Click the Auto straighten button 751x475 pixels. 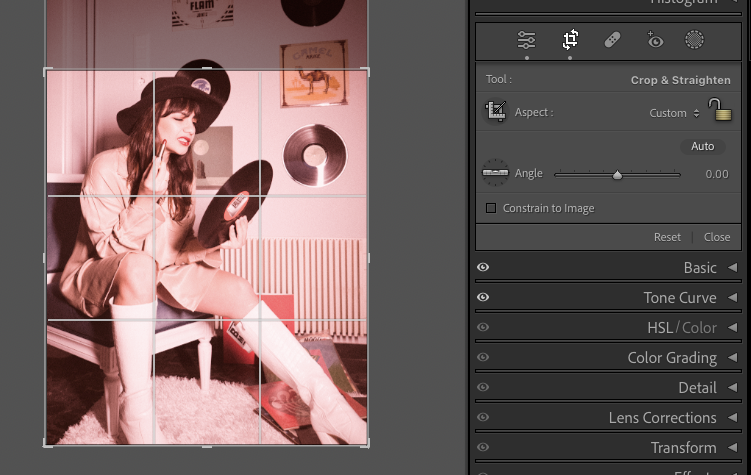tap(702, 146)
